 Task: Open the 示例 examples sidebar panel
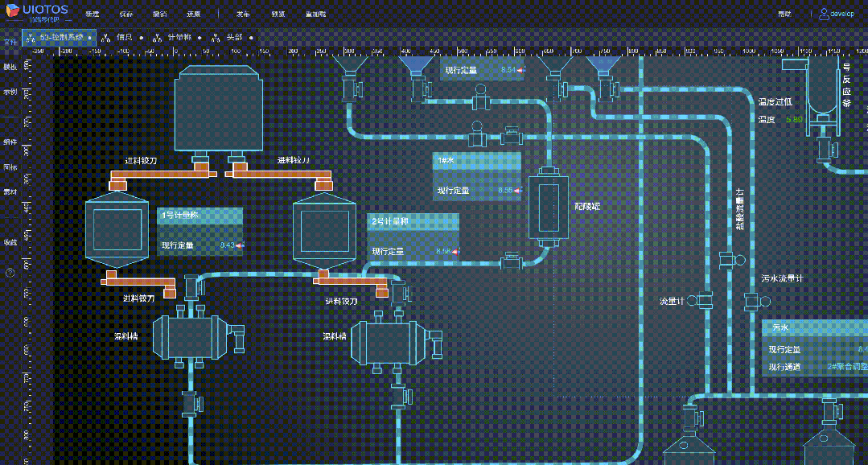[10, 93]
